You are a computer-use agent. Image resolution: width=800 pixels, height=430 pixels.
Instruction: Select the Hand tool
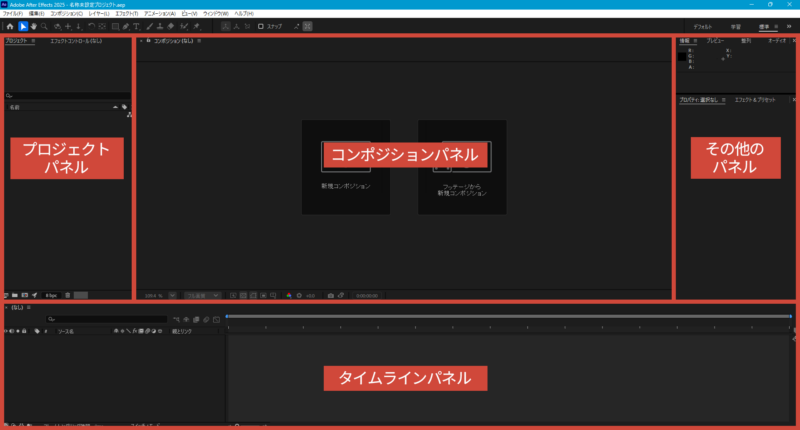(x=34, y=27)
